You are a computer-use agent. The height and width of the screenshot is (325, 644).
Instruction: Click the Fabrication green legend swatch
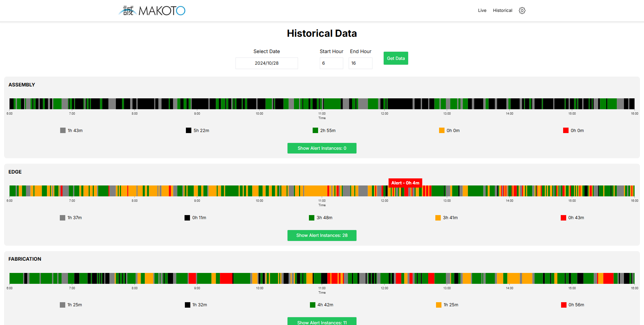(x=313, y=305)
